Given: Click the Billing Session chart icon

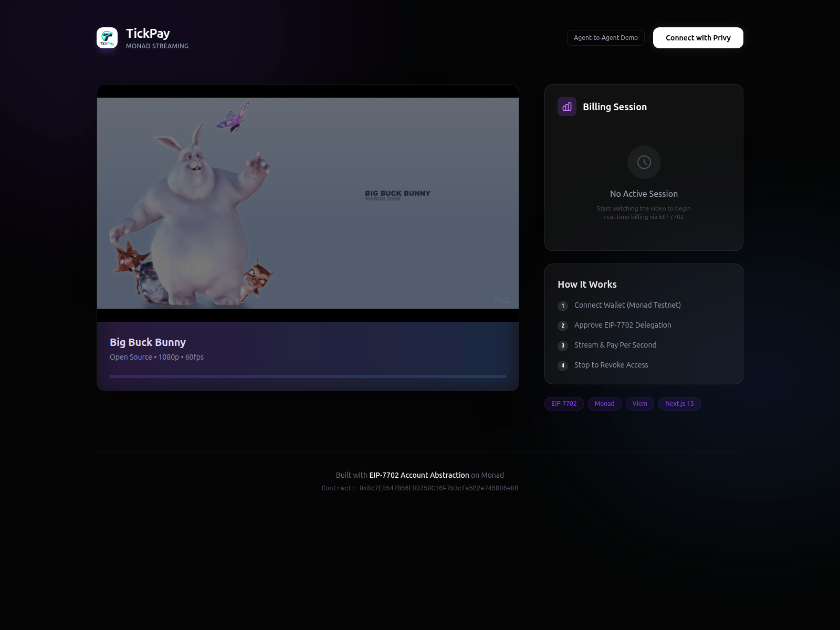Looking at the screenshot, I should click(x=567, y=107).
